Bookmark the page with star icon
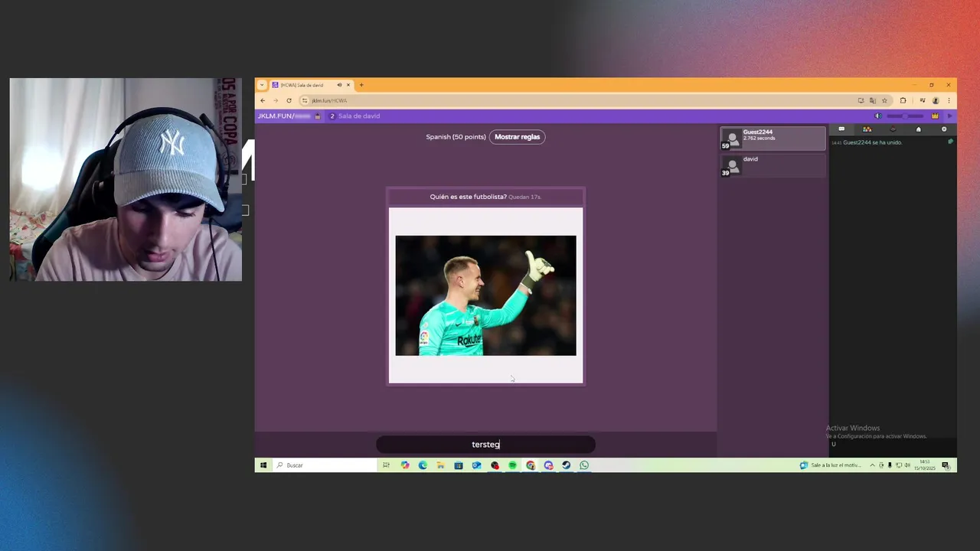 pyautogui.click(x=884, y=100)
